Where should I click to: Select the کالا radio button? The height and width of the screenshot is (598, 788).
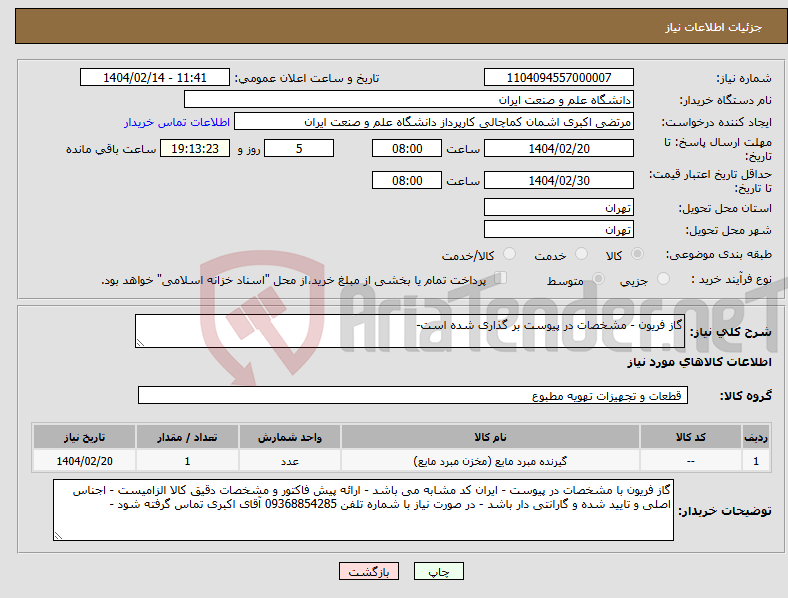point(637,254)
